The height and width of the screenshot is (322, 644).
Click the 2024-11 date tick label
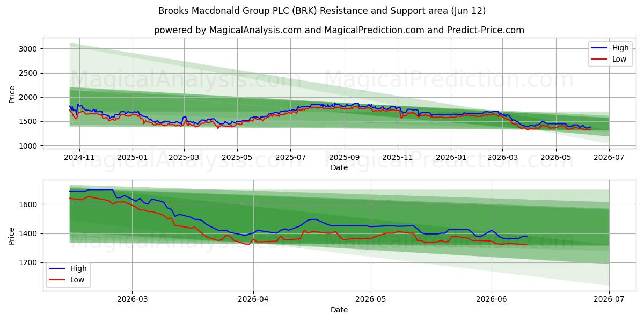pyautogui.click(x=79, y=158)
